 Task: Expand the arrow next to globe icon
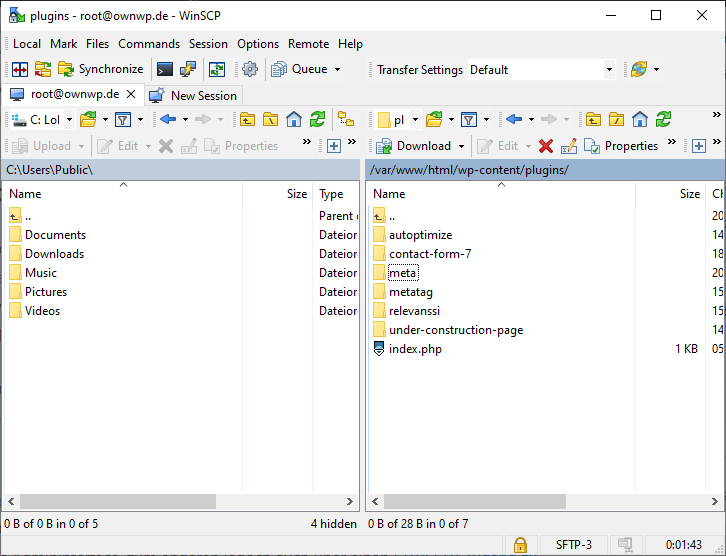[657, 69]
